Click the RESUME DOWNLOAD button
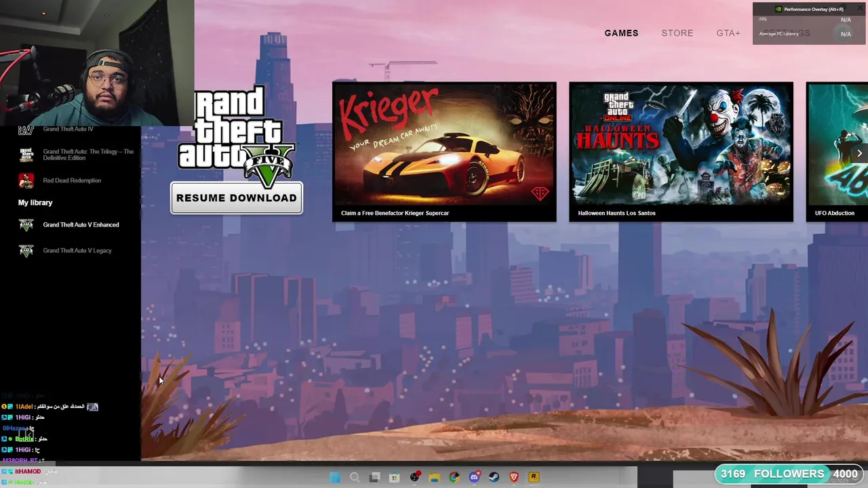868x488 pixels. [237, 198]
